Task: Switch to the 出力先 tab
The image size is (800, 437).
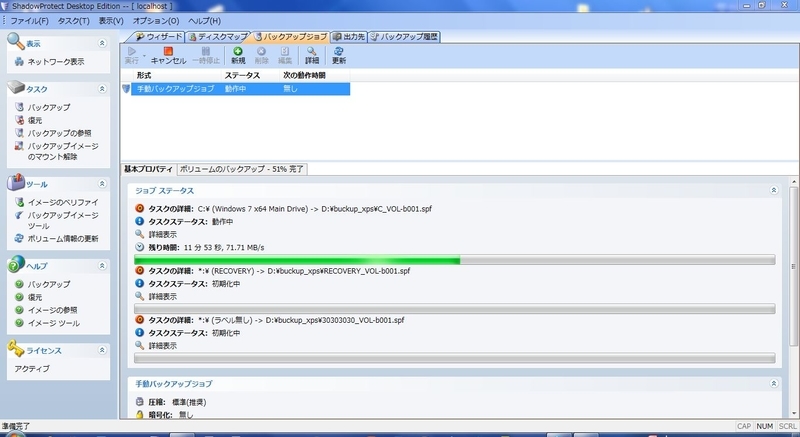Action: (x=348, y=37)
